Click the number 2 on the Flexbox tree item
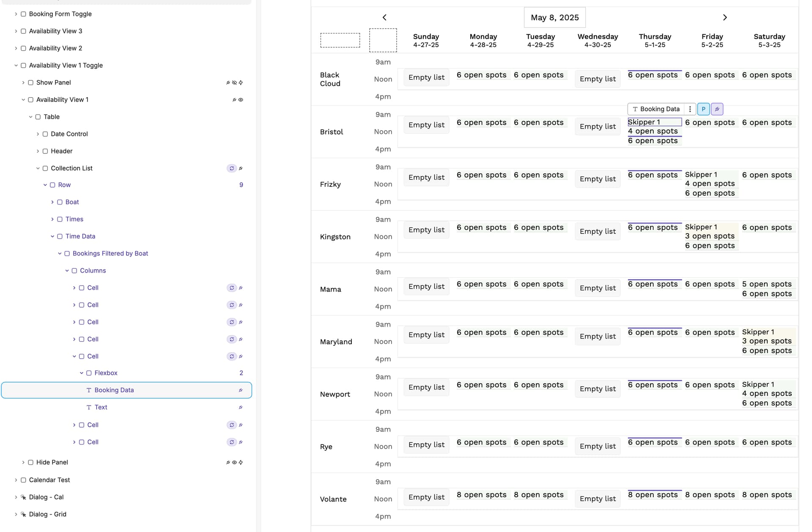The width and height of the screenshot is (812, 532). tap(241, 373)
